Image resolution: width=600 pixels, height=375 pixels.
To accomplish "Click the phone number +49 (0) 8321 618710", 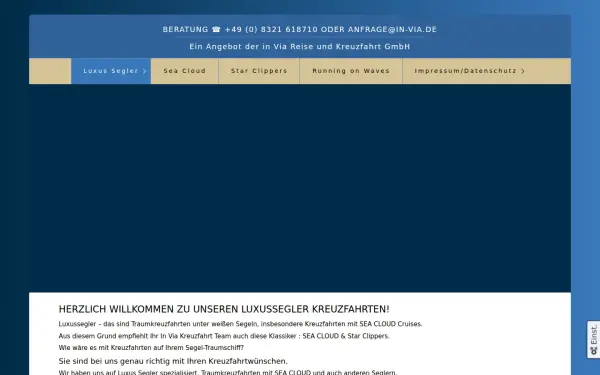I will pos(271,29).
